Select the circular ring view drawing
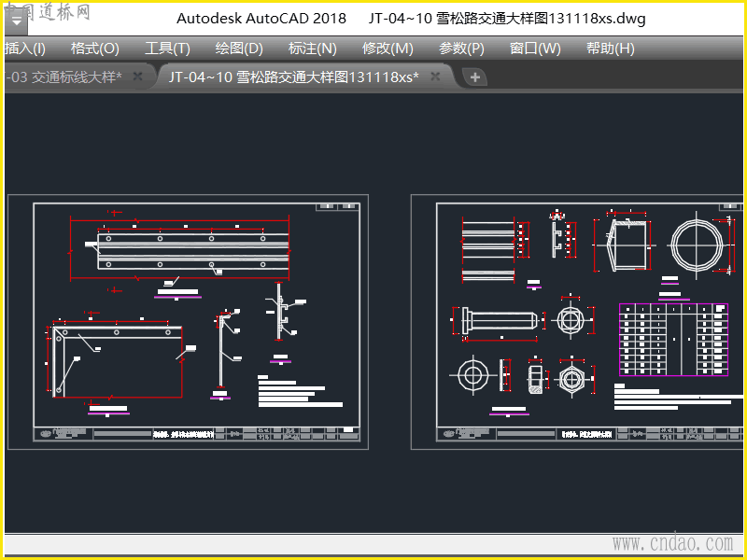 (x=696, y=245)
